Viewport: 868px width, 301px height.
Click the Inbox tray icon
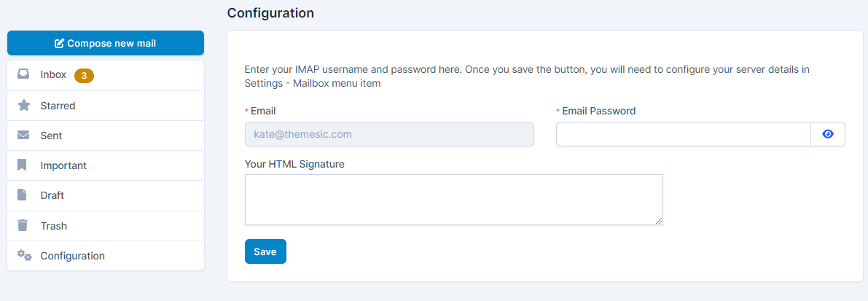coord(24,74)
